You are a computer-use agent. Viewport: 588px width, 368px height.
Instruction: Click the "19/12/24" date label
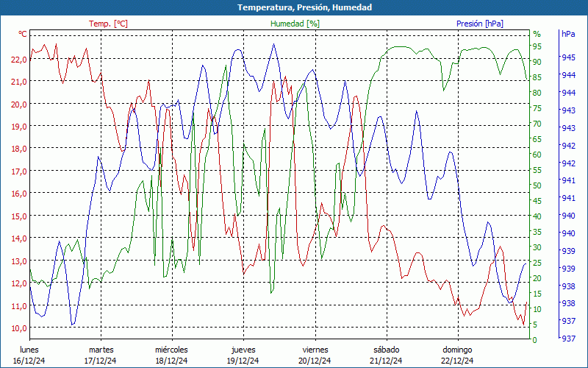[243, 361]
